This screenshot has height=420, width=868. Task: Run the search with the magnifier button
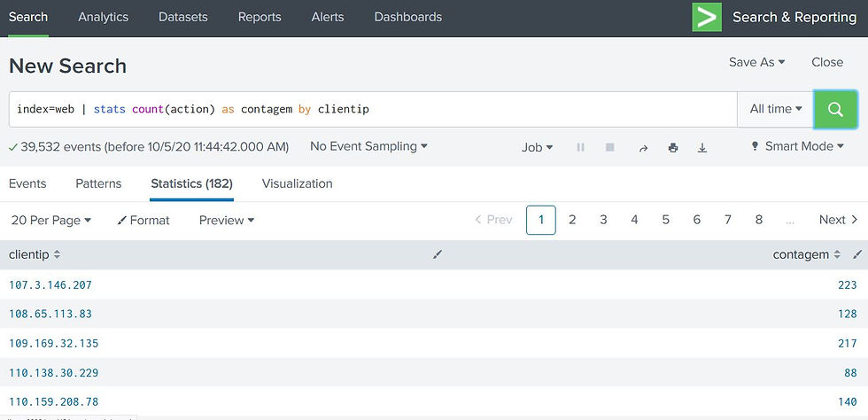coord(834,109)
